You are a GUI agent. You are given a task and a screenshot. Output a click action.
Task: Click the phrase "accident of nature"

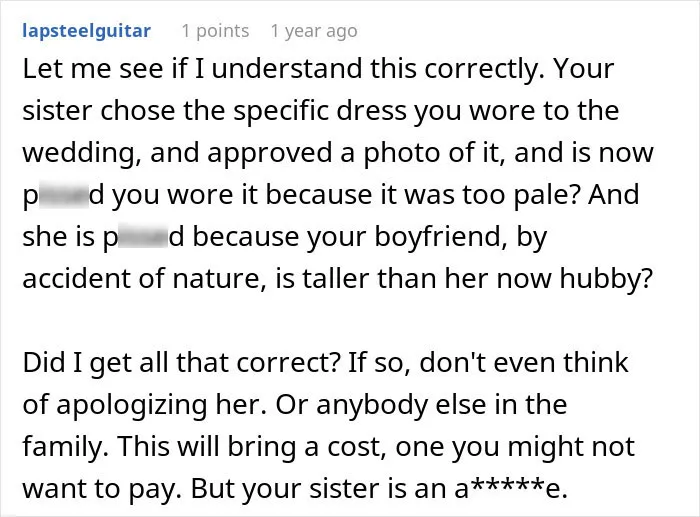point(141,279)
